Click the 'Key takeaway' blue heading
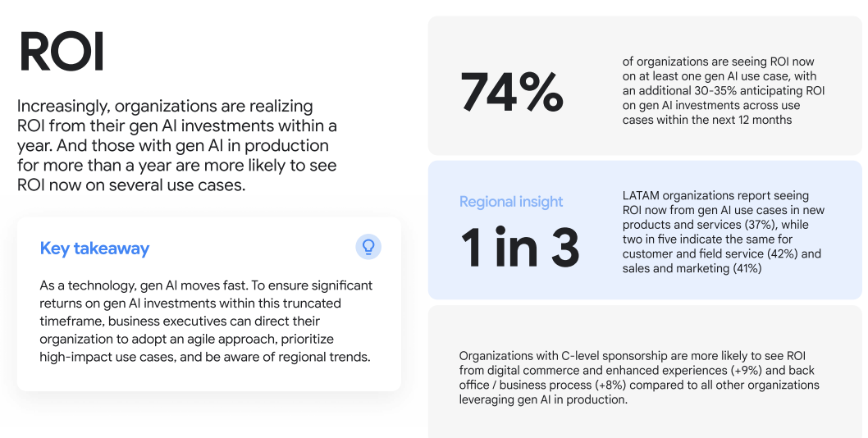Image resolution: width=868 pixels, height=438 pixels. [x=94, y=248]
